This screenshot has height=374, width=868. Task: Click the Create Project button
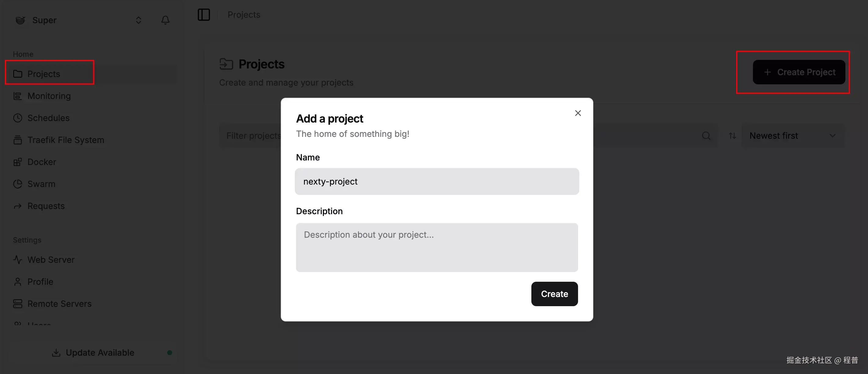[x=799, y=72]
